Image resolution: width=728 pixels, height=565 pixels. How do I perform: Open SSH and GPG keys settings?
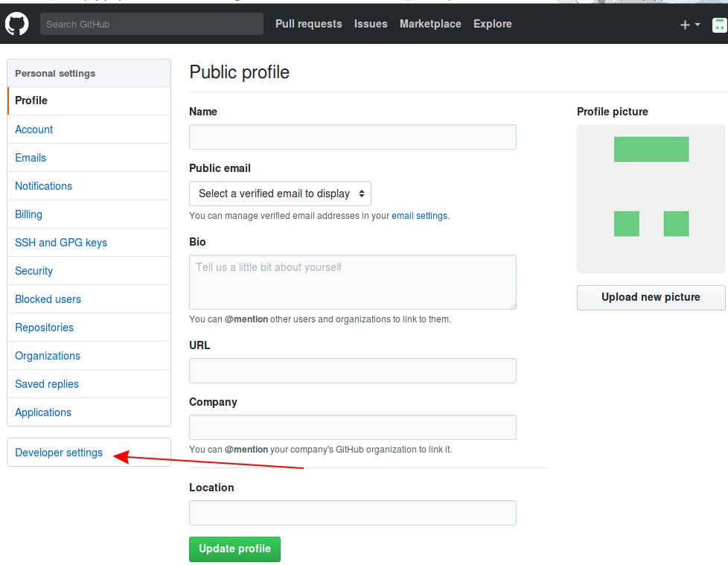(89, 243)
